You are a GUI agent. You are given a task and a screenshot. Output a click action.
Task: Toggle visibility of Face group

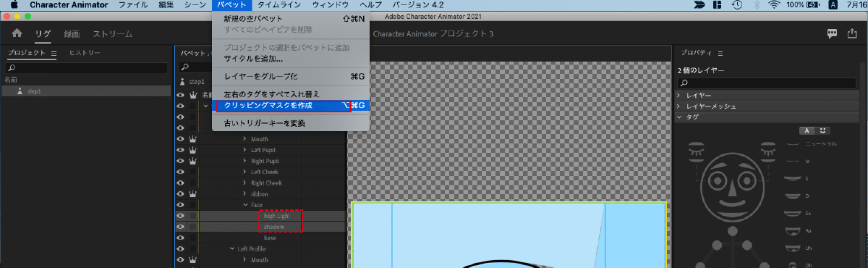point(181,205)
